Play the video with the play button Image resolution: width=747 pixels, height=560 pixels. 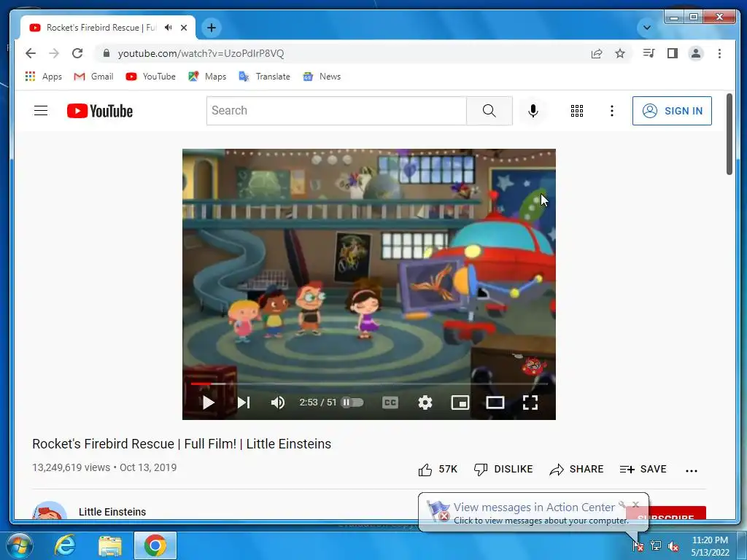pyautogui.click(x=208, y=402)
